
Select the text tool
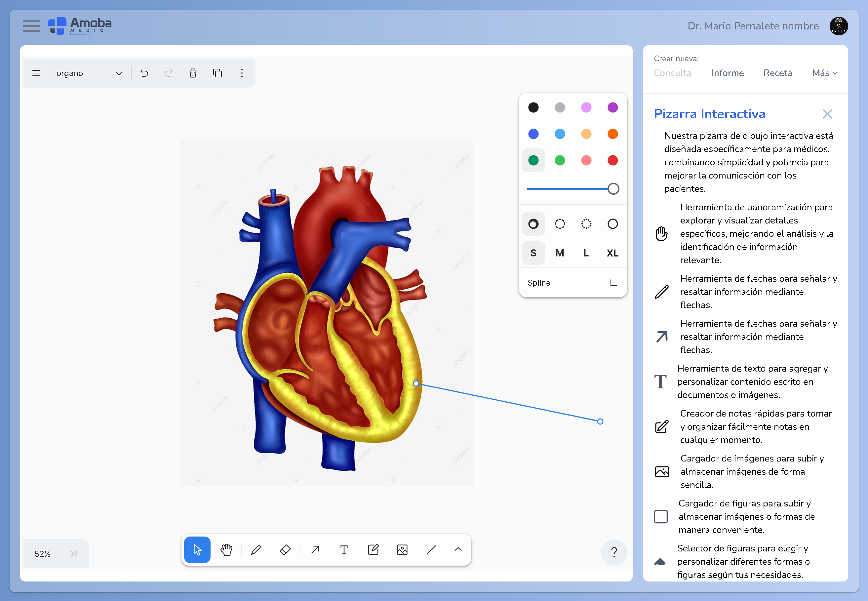coord(344,550)
